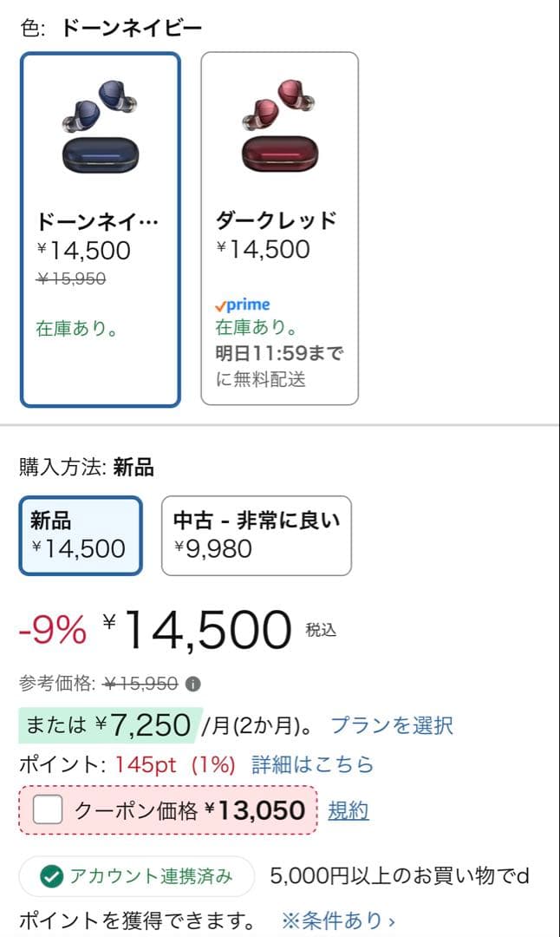Select the ドーンネイビー color option
Viewport: 560px width, 937px height.
tap(100, 229)
